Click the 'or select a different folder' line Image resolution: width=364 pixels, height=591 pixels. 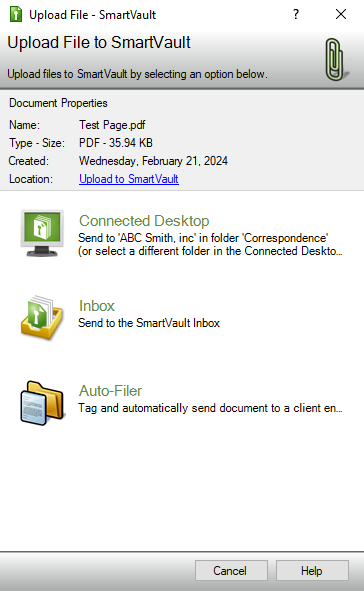click(x=210, y=251)
